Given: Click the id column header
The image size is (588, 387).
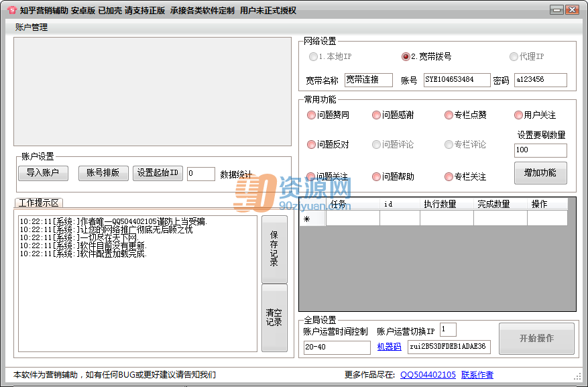Looking at the screenshot, I should (400, 204).
